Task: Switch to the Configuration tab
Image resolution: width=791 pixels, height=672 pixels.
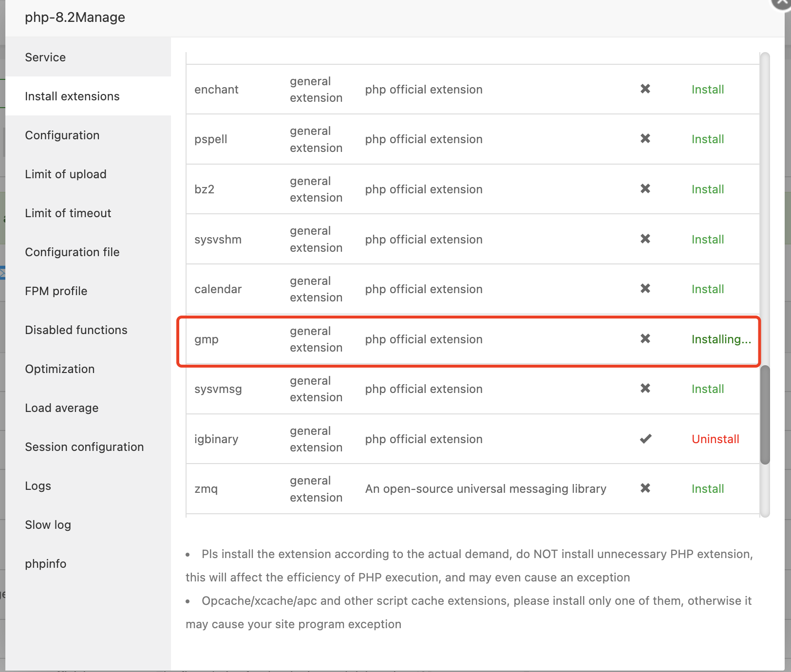Action: point(62,135)
